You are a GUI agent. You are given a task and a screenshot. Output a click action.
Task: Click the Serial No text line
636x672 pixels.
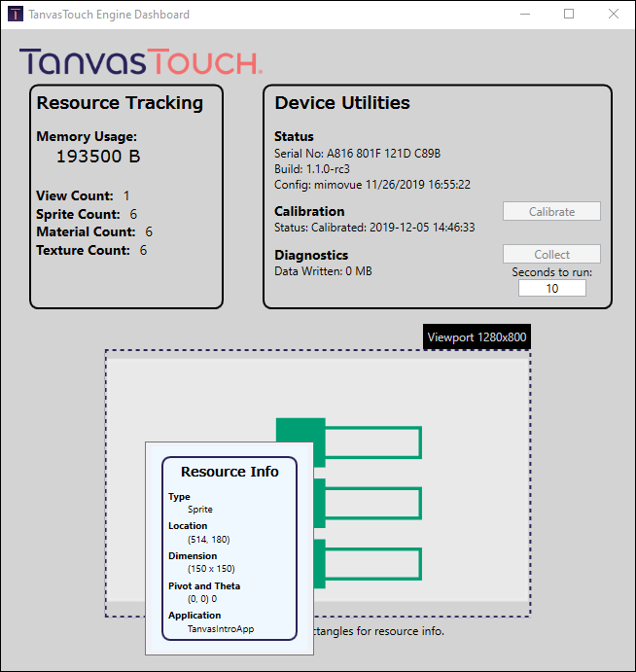358,154
